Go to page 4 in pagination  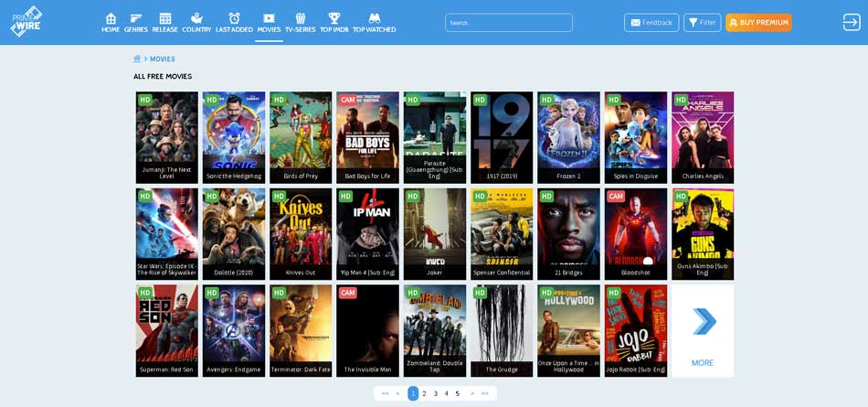pos(446,393)
